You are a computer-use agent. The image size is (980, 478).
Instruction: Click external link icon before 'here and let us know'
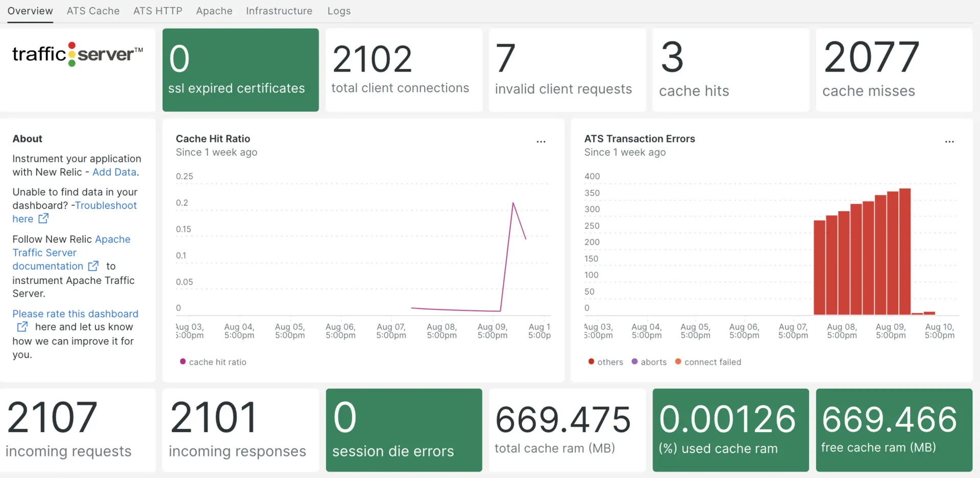pyautogui.click(x=22, y=327)
